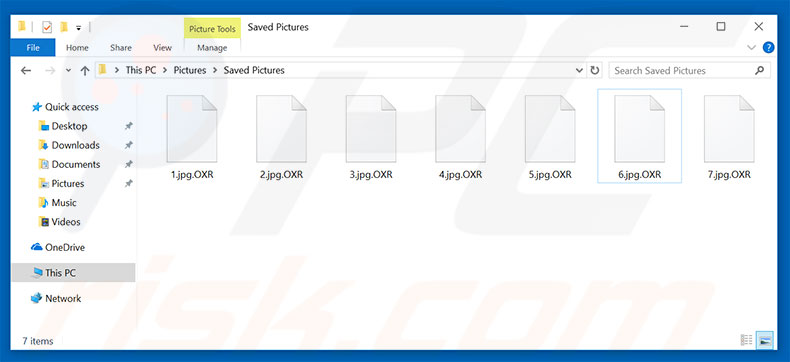
Task: Open the Share ribbon tab
Action: click(x=121, y=48)
